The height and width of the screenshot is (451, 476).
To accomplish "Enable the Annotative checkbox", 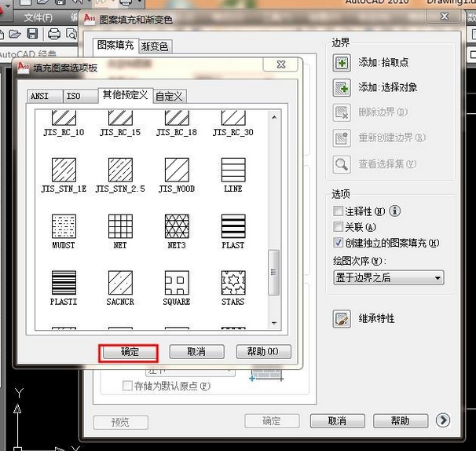I will pyautogui.click(x=339, y=211).
